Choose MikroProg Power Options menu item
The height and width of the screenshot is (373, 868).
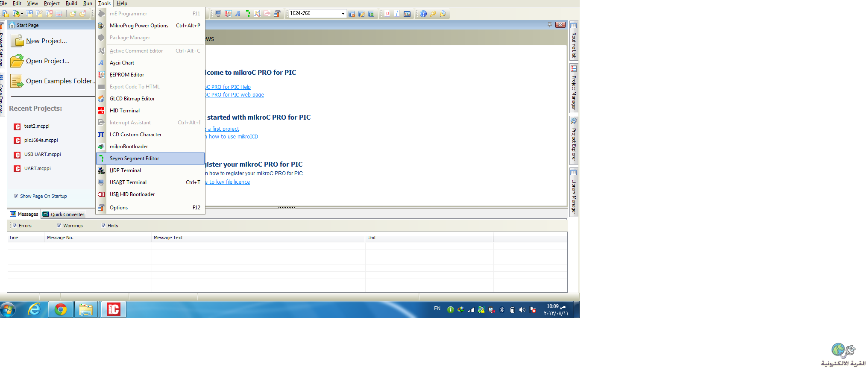[x=150, y=26]
